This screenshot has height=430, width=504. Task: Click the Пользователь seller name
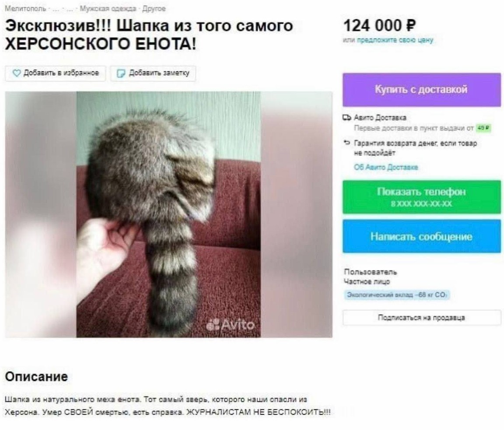pyautogui.click(x=370, y=272)
